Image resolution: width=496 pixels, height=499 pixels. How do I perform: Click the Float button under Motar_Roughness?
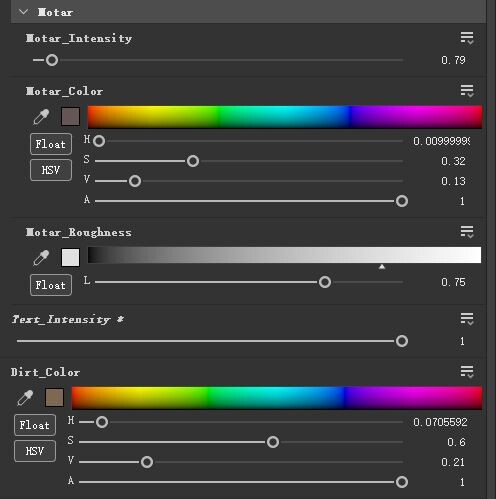coord(51,285)
